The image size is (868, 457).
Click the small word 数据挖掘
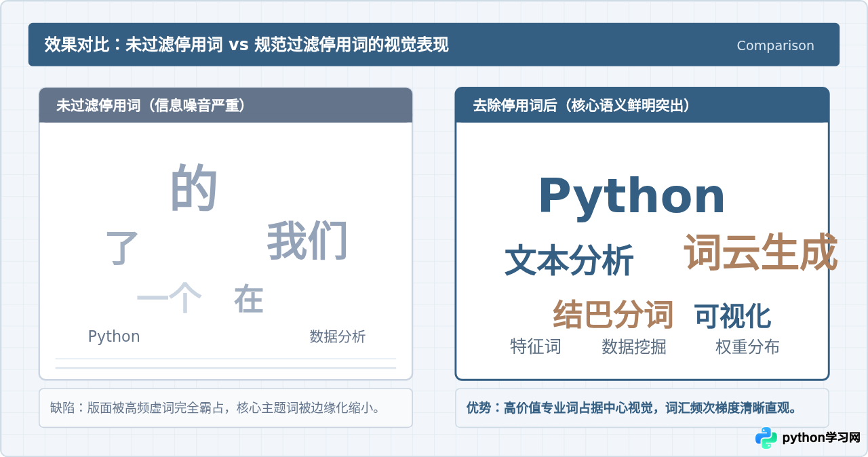[x=634, y=346]
